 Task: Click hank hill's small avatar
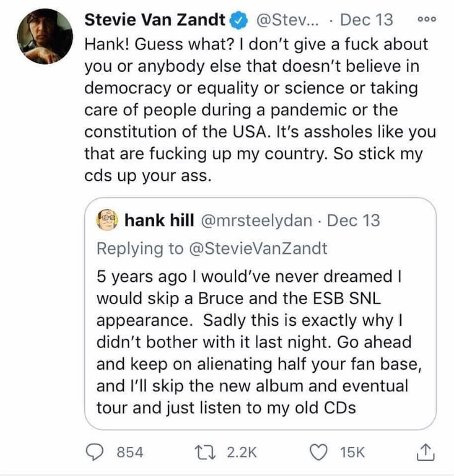[108, 219]
